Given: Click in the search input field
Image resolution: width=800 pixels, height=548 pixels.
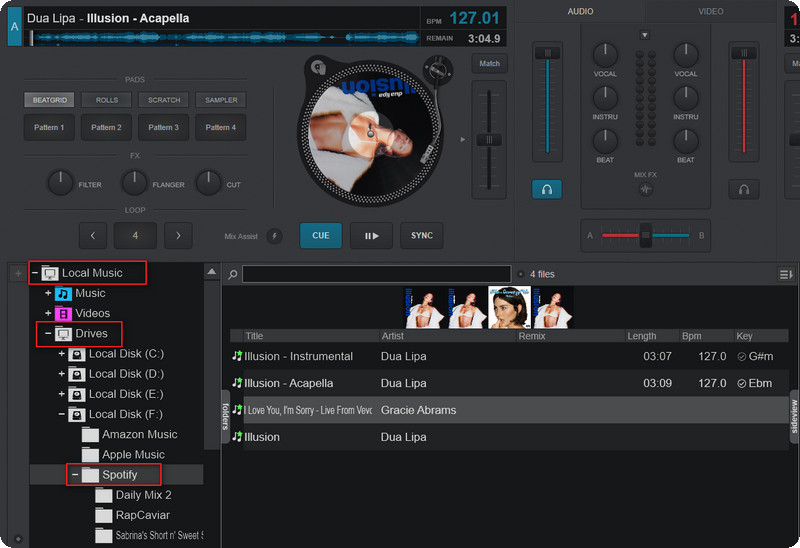Looking at the screenshot, I should coord(377,274).
